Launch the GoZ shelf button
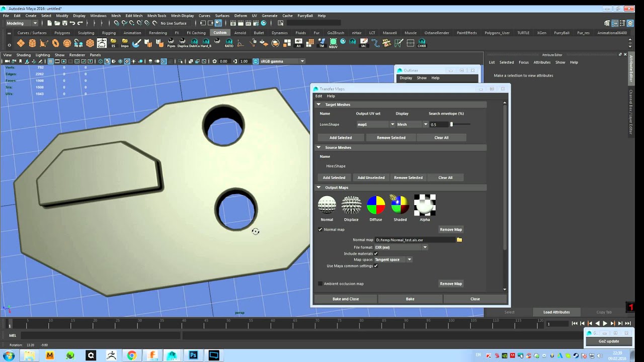Viewport: 644px width, 362px height. click(102, 43)
